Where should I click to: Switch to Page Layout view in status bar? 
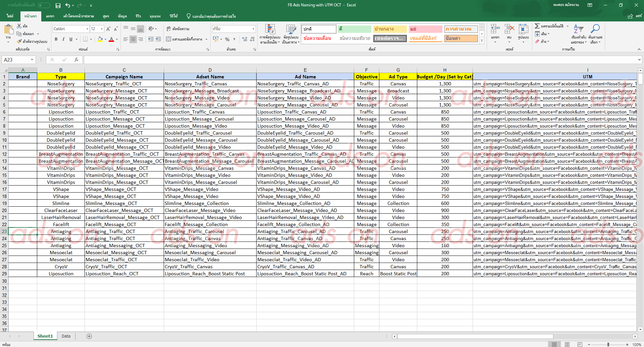567,344
